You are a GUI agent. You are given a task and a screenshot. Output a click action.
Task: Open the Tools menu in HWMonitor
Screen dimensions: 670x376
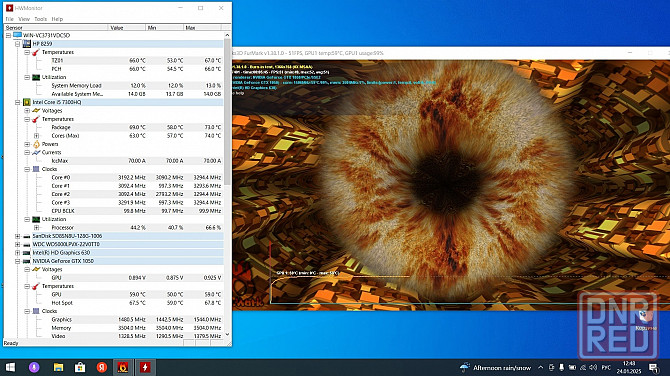(41, 19)
